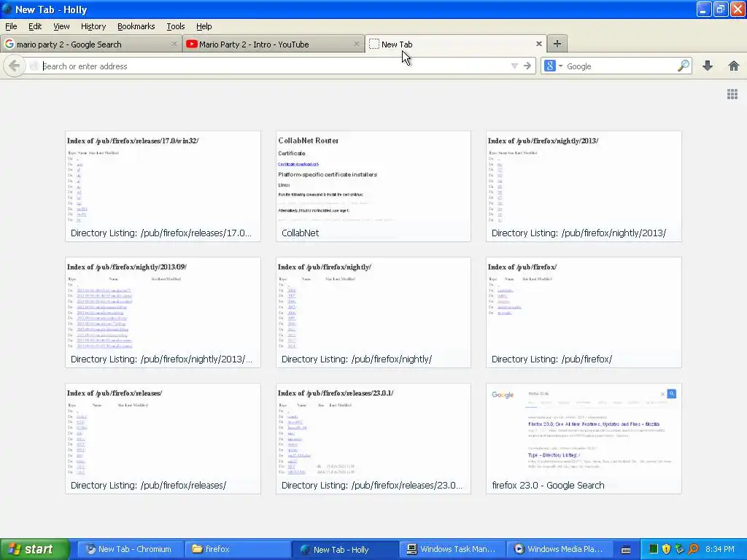Open the File menu
The image size is (747, 560).
[x=11, y=26]
